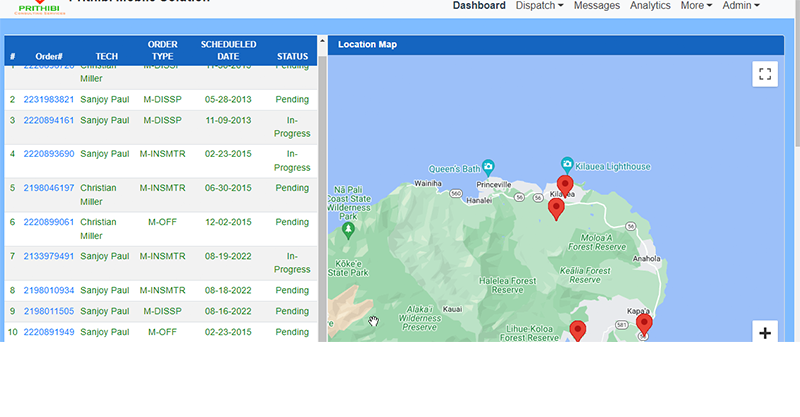Open the Queen's Bath camera marker
The width and height of the screenshot is (800, 417).
(488, 167)
